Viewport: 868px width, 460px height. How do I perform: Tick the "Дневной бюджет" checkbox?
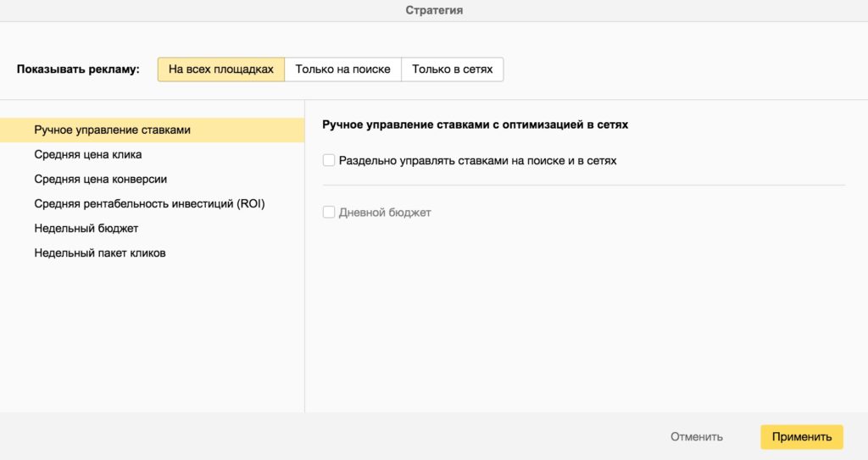coord(329,213)
